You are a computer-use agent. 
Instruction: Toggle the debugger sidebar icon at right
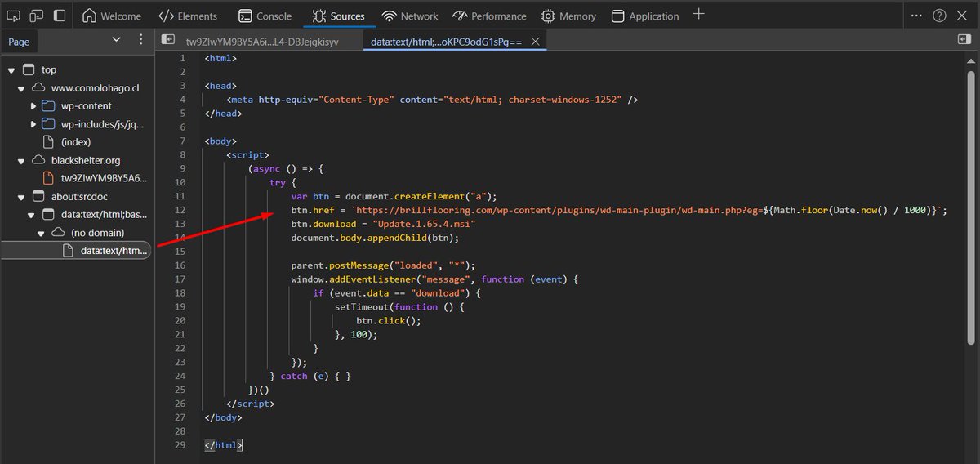coord(964,39)
